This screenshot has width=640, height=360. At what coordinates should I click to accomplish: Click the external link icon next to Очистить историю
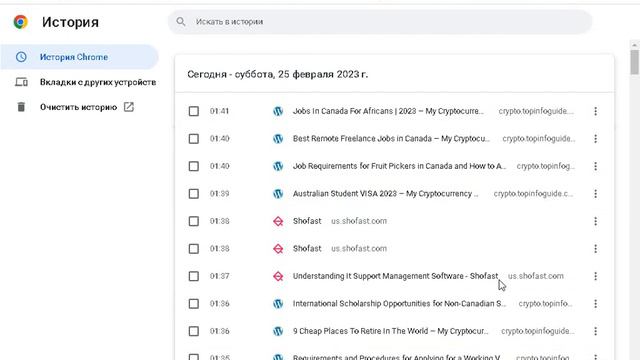pos(129,107)
